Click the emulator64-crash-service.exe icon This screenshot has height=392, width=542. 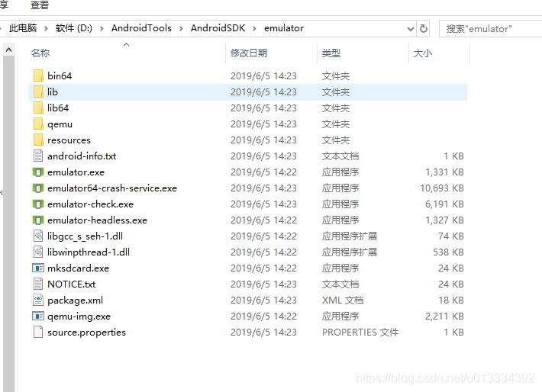tap(38, 188)
